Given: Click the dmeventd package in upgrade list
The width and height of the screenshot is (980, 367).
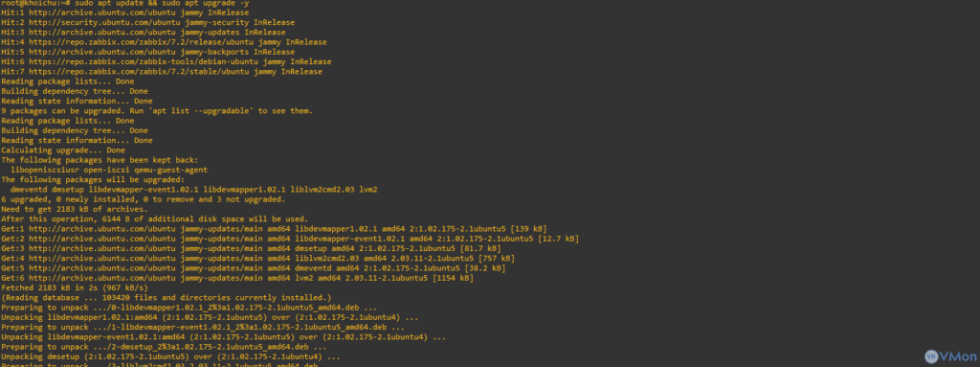Looking at the screenshot, I should click(x=29, y=189).
